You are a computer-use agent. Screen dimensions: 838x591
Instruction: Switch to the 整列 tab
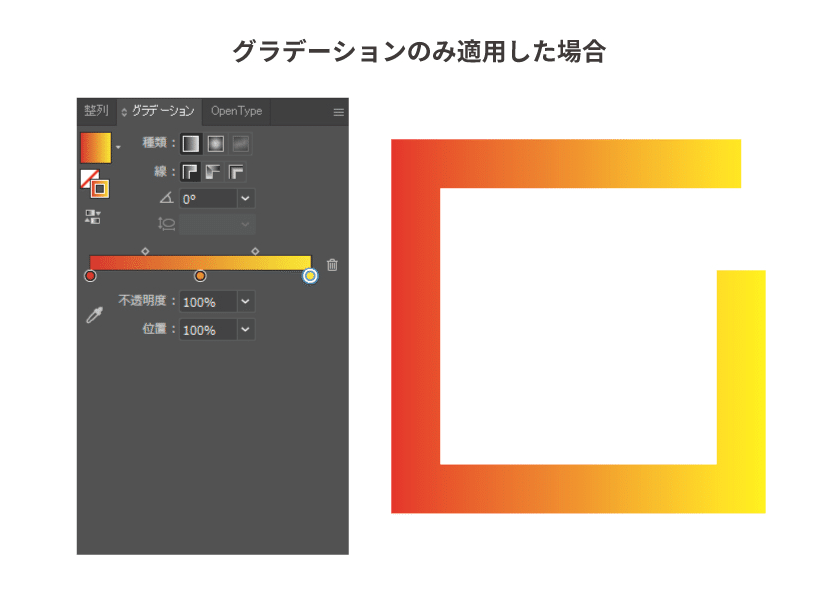point(96,111)
